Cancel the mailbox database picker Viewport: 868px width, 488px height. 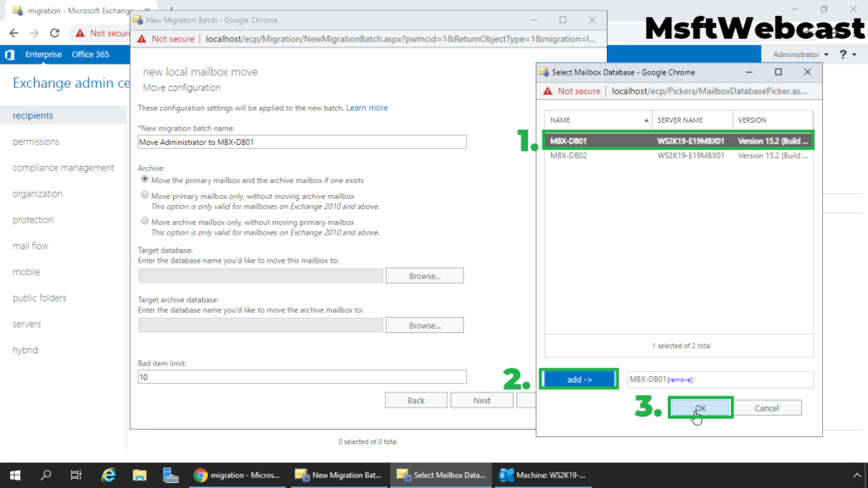tap(766, 408)
